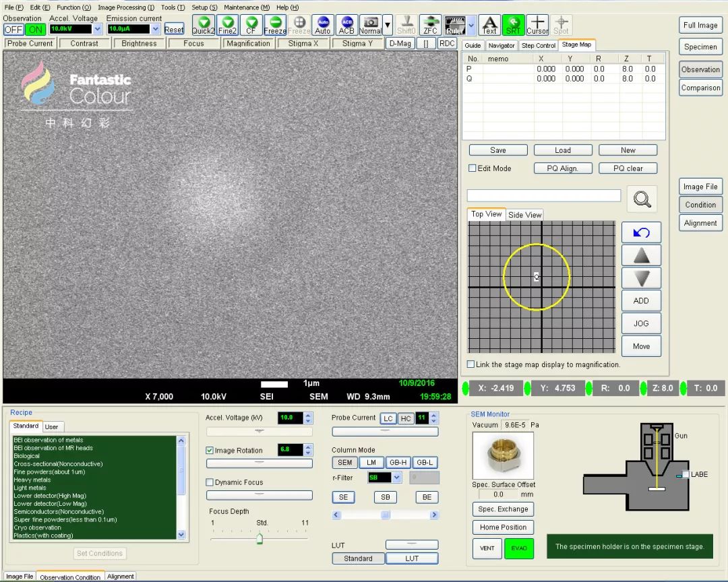The width and height of the screenshot is (728, 582).
Task: Expand the Emission current dropdown
Action: point(156,29)
